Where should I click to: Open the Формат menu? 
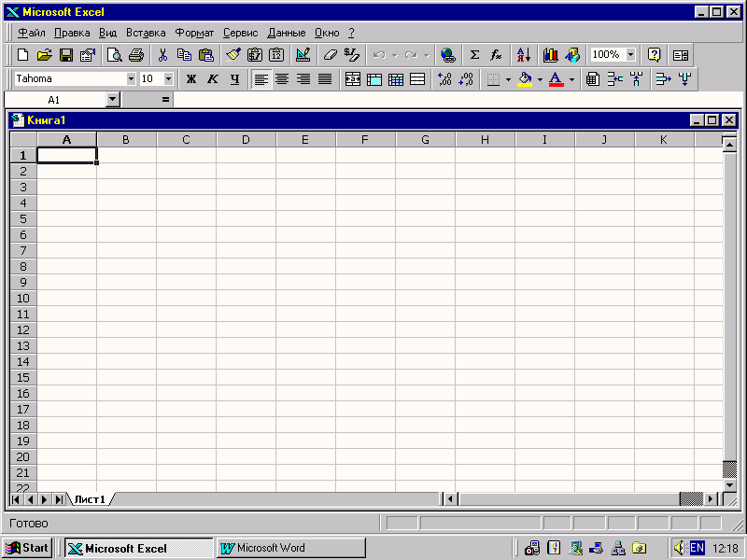click(x=194, y=33)
